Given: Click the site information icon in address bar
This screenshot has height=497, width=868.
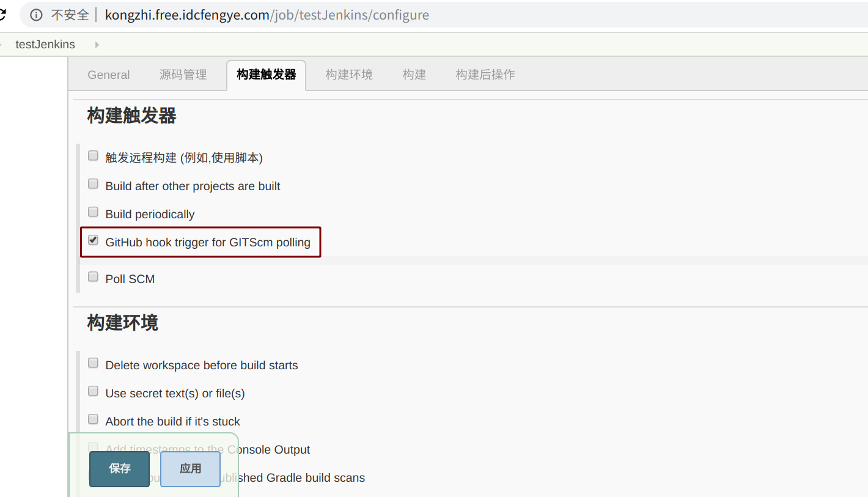Looking at the screenshot, I should click(36, 15).
